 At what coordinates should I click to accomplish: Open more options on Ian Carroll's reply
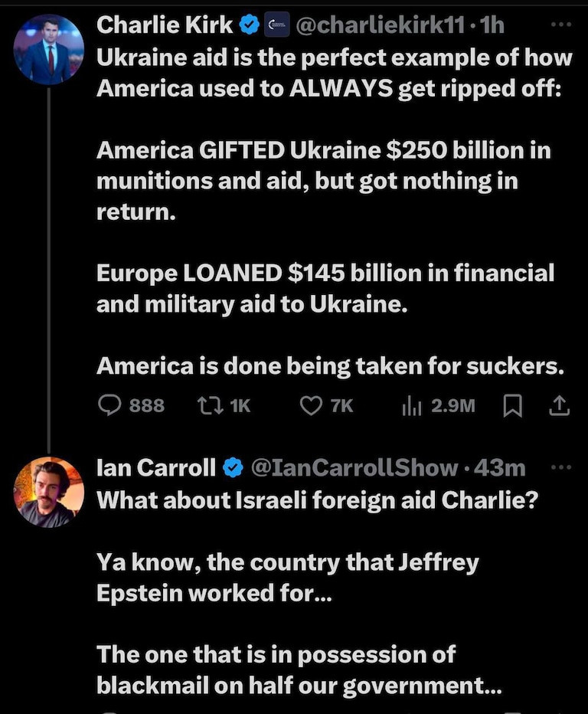coord(560,466)
